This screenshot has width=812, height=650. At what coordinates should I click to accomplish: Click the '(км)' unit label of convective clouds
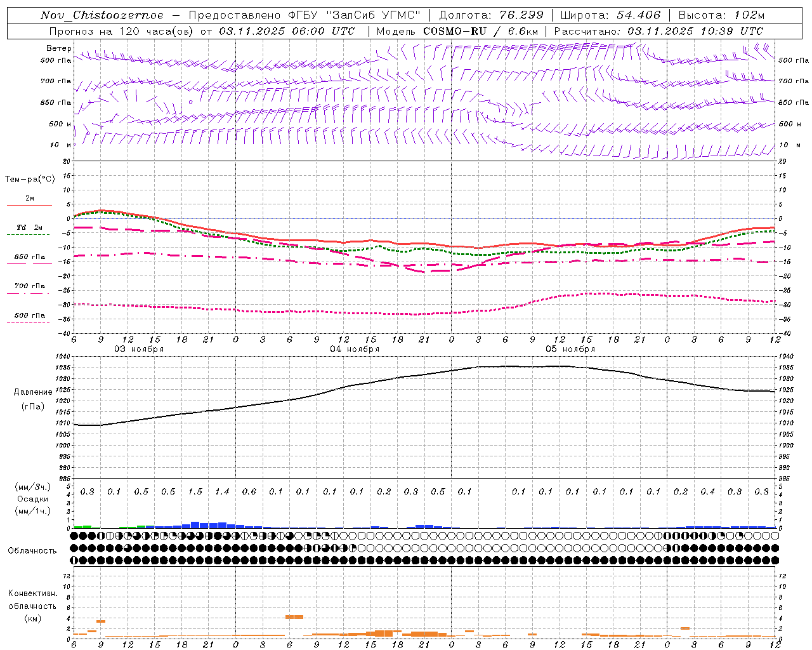(x=33, y=618)
